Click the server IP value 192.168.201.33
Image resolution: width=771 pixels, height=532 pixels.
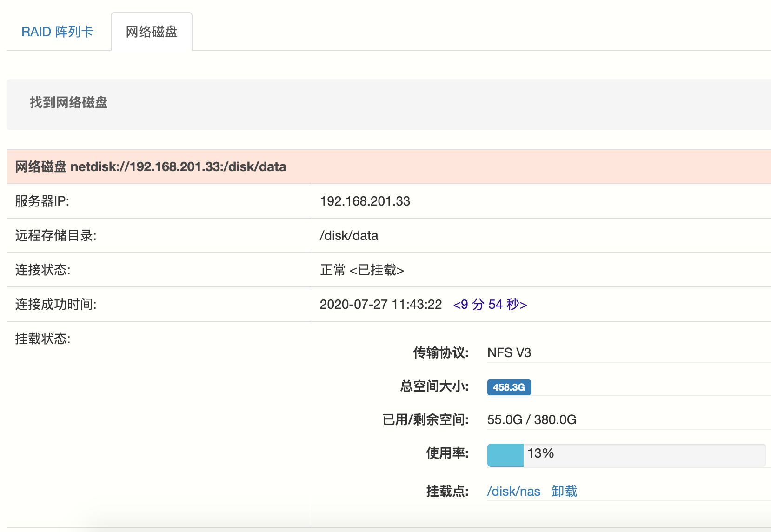click(x=365, y=201)
